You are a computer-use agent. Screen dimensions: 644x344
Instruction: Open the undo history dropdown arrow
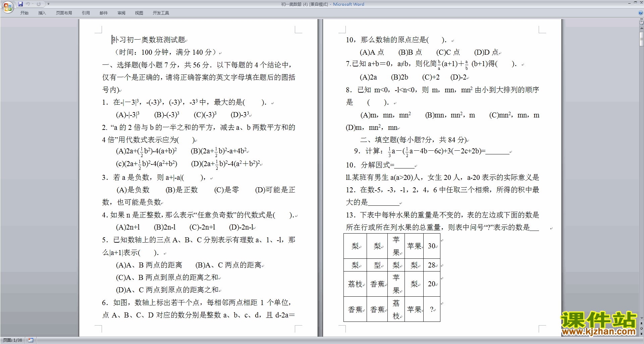[x=33, y=4]
